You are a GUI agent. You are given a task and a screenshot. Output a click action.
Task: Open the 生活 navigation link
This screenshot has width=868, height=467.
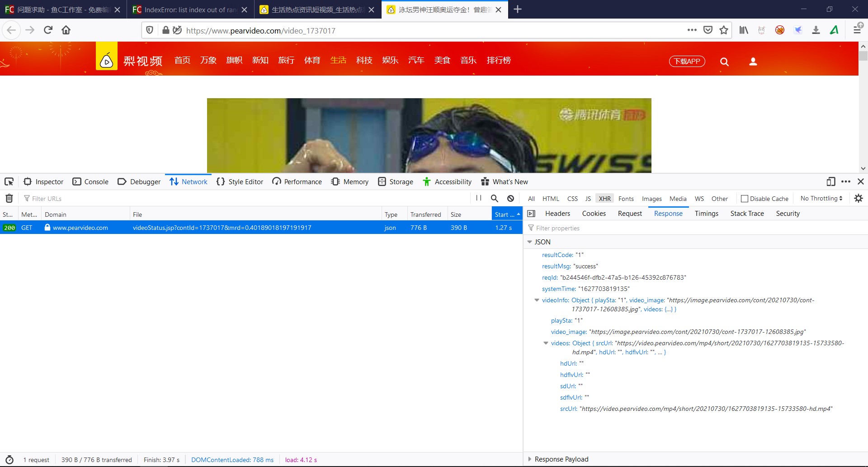(338, 60)
